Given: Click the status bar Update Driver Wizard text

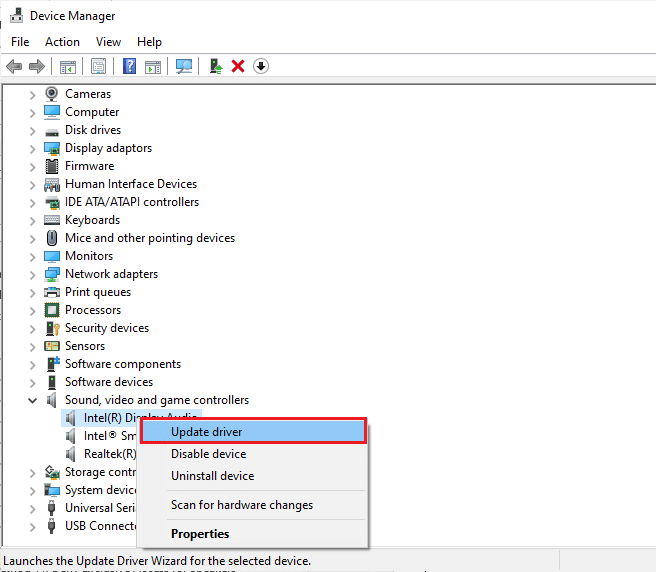Looking at the screenshot, I should tap(157, 561).
